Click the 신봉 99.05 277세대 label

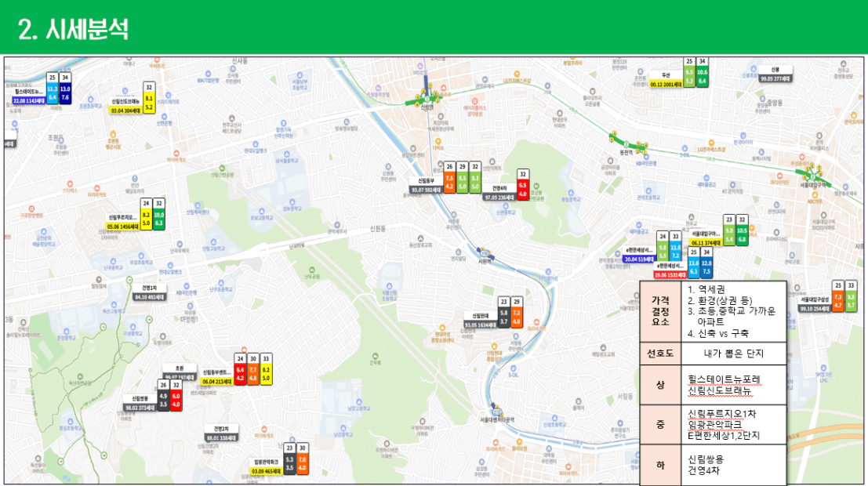pyautogui.click(x=775, y=74)
